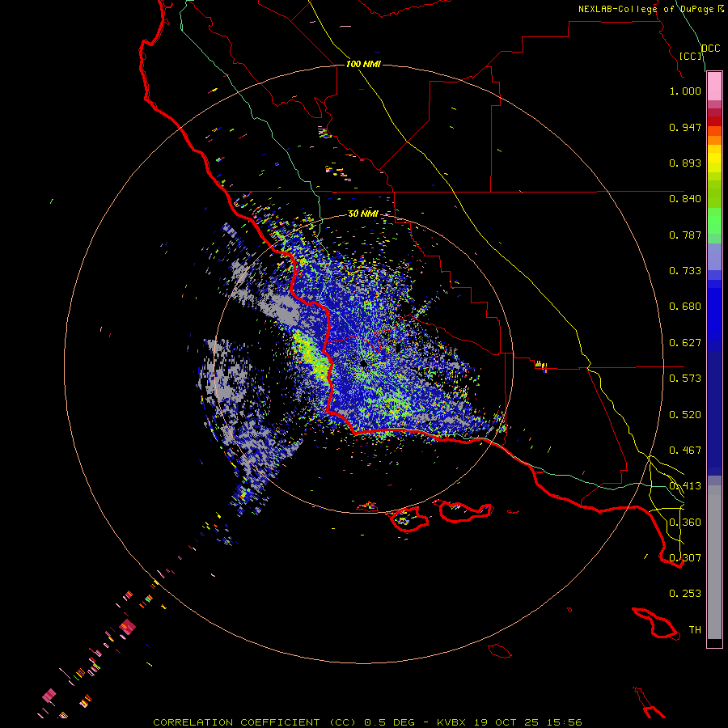Click the [CC] product label above the legend
This screenshot has width=728, height=728.
tap(691, 56)
